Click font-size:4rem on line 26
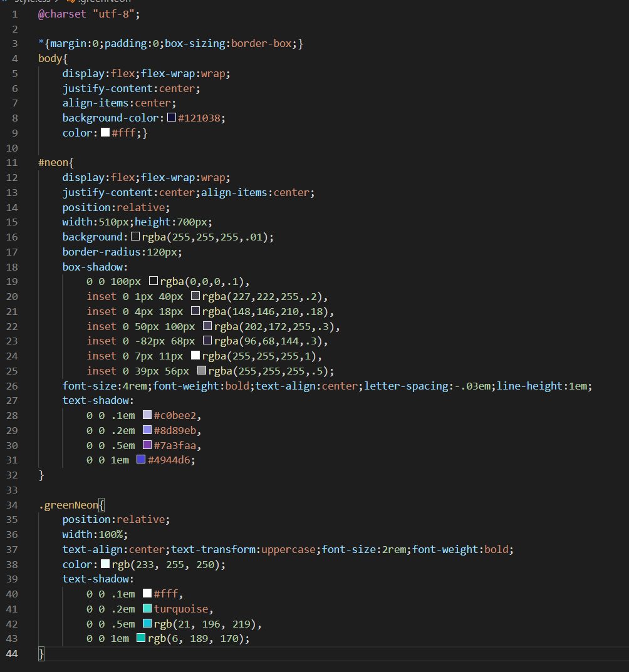The image size is (629, 672). 105,386
